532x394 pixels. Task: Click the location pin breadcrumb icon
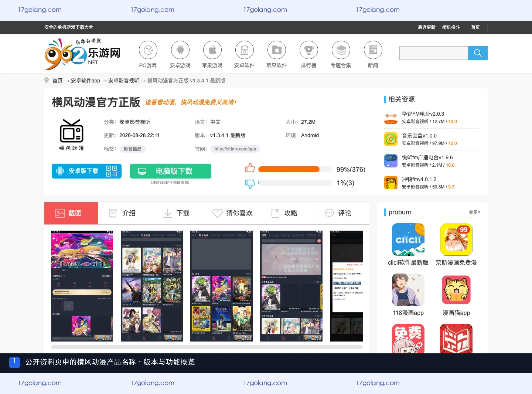point(47,80)
